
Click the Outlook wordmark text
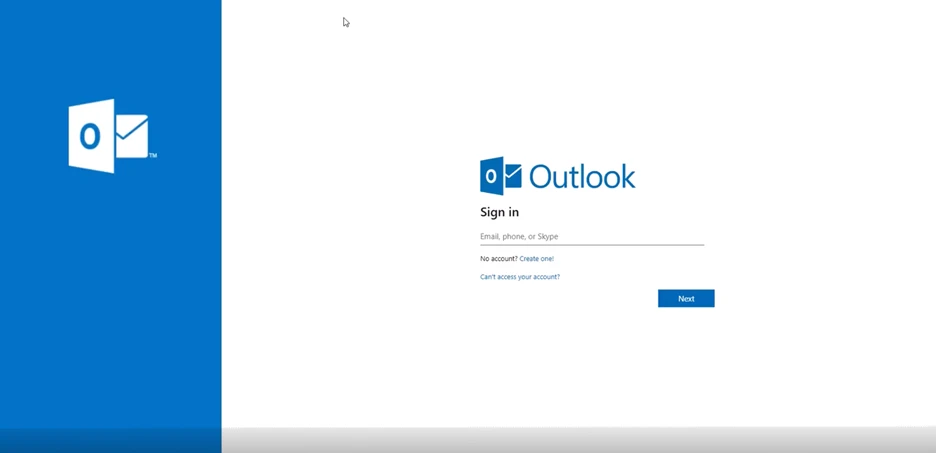[x=582, y=177]
